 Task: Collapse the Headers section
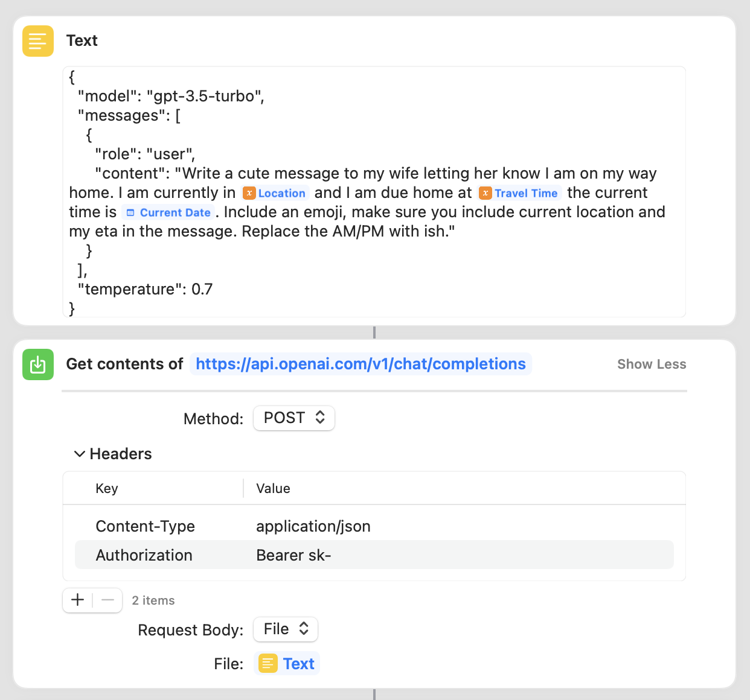79,454
